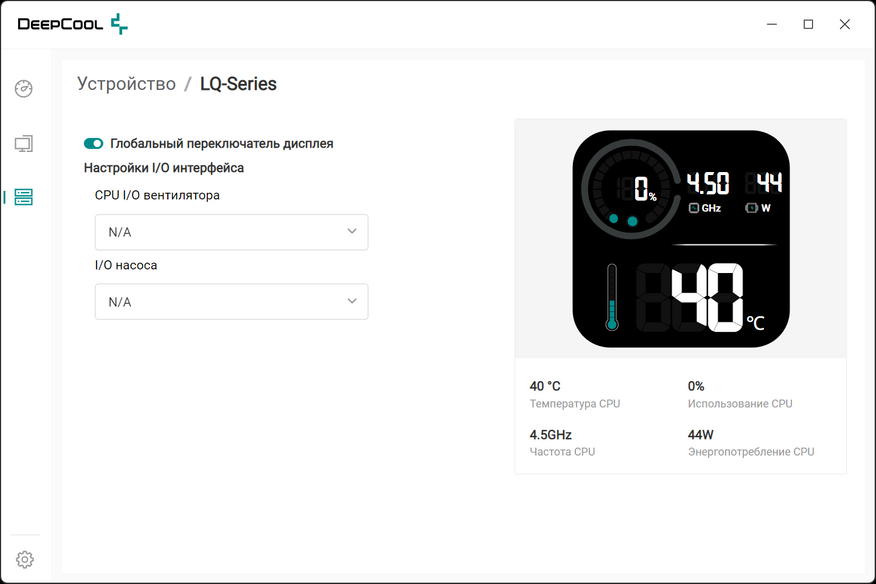Click the thermometer icon on display preview
The height and width of the screenshot is (584, 876).
pos(612,297)
